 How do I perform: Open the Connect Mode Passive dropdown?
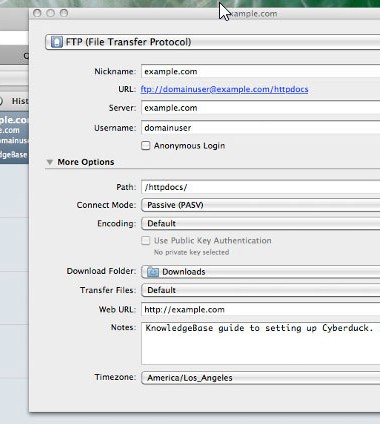tap(261, 205)
